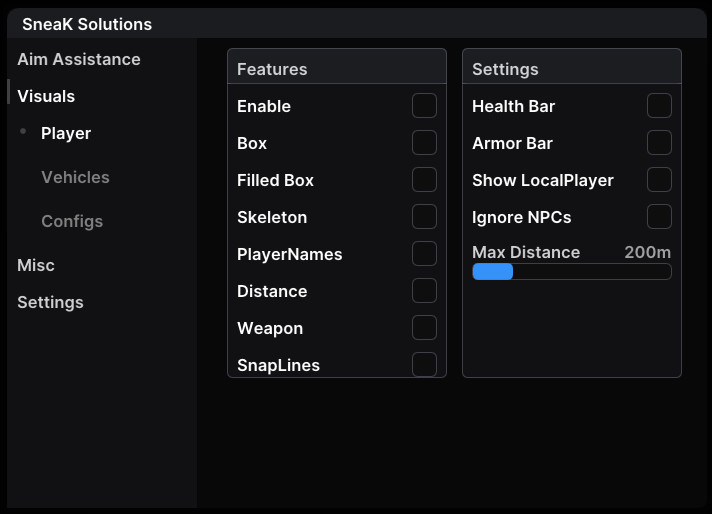The width and height of the screenshot is (712, 514).
Task: Check the Show LocalPlayer option
Action: 659,180
